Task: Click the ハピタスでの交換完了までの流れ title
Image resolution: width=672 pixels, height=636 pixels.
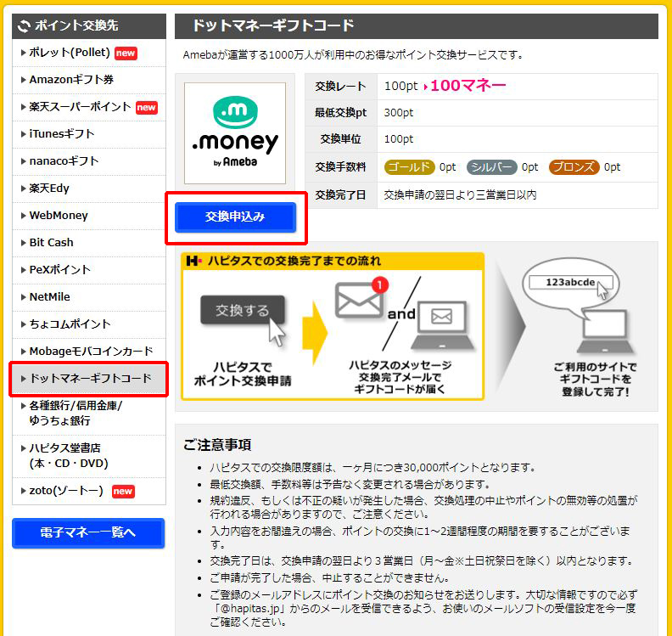Action: (294, 261)
